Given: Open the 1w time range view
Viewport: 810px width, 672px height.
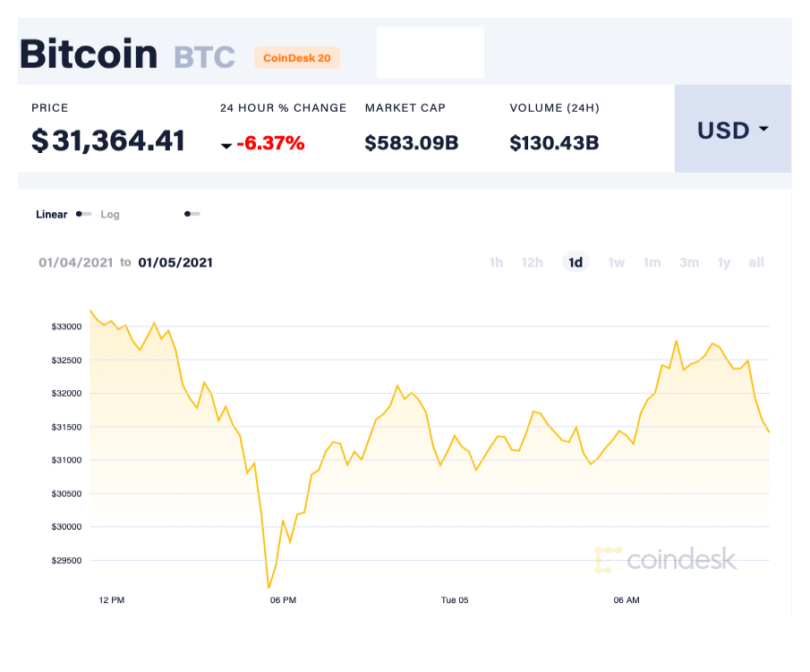Looking at the screenshot, I should pyautogui.click(x=616, y=262).
